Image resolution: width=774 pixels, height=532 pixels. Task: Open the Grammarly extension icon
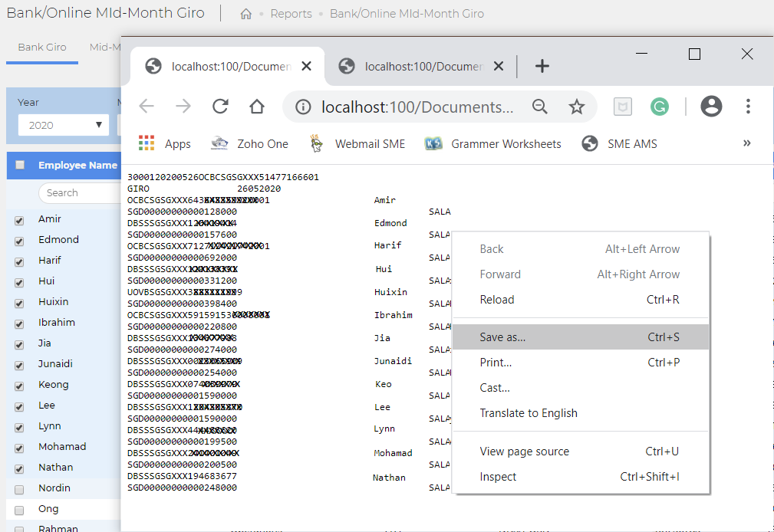tap(660, 107)
